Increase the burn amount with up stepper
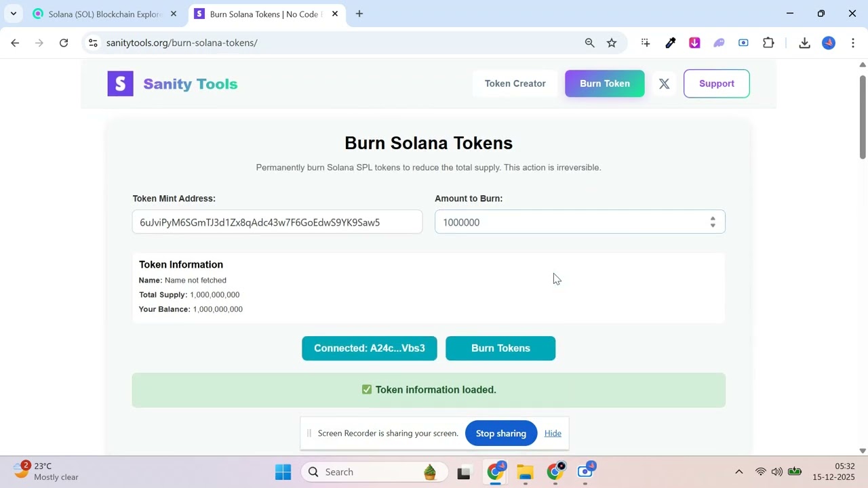This screenshot has height=488, width=868. 713,218
